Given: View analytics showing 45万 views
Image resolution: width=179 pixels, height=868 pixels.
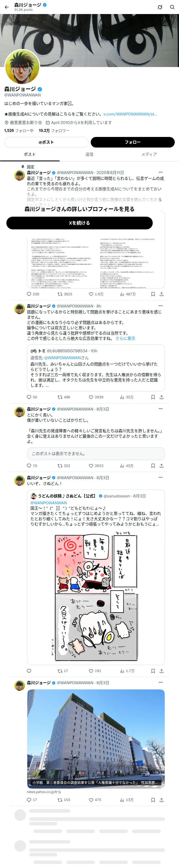Looking at the screenshot, I should coord(127,466).
